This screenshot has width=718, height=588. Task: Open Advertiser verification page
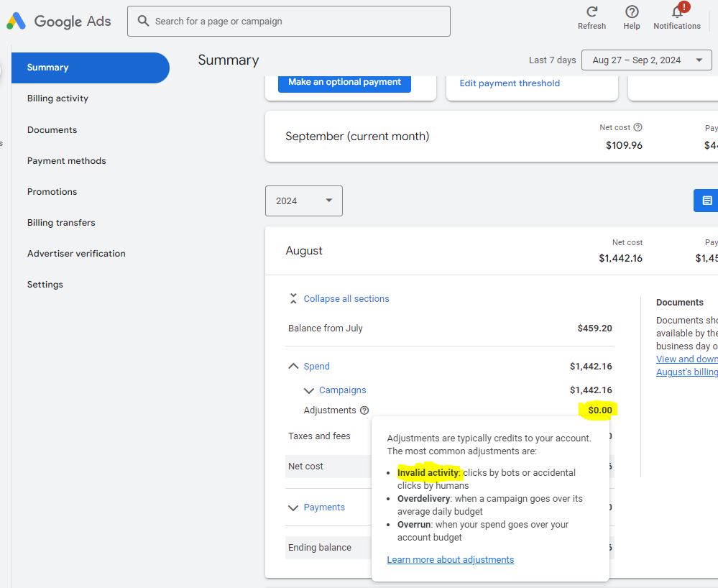(76, 253)
